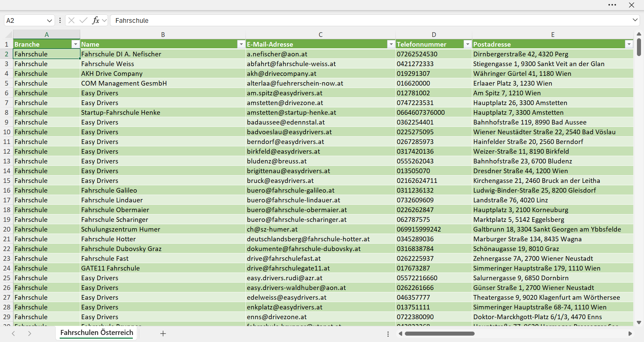Click the Cancel X icon in formula bar
644x342 pixels.
pyautogui.click(x=71, y=20)
